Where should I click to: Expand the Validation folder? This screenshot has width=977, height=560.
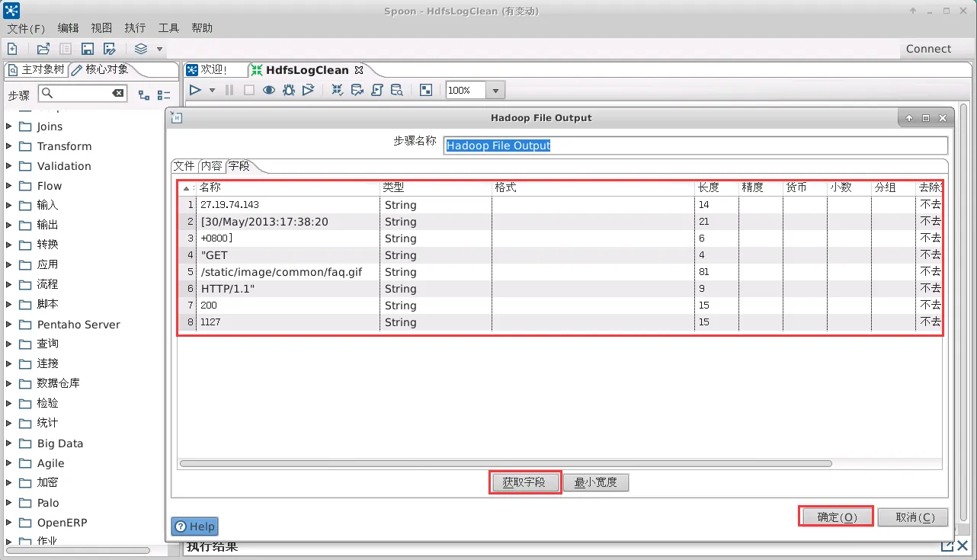pyautogui.click(x=9, y=166)
